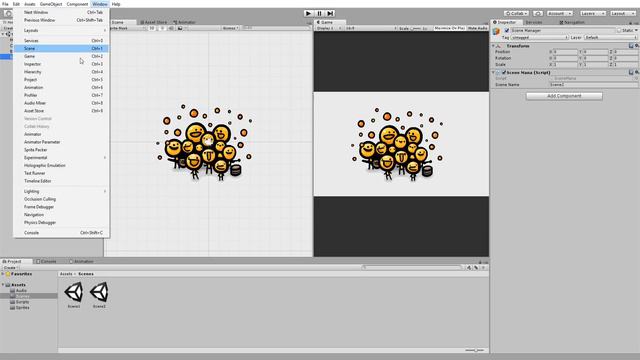640x360 pixels.
Task: Open the Display 1 dropdown in Game view
Action: (329, 28)
